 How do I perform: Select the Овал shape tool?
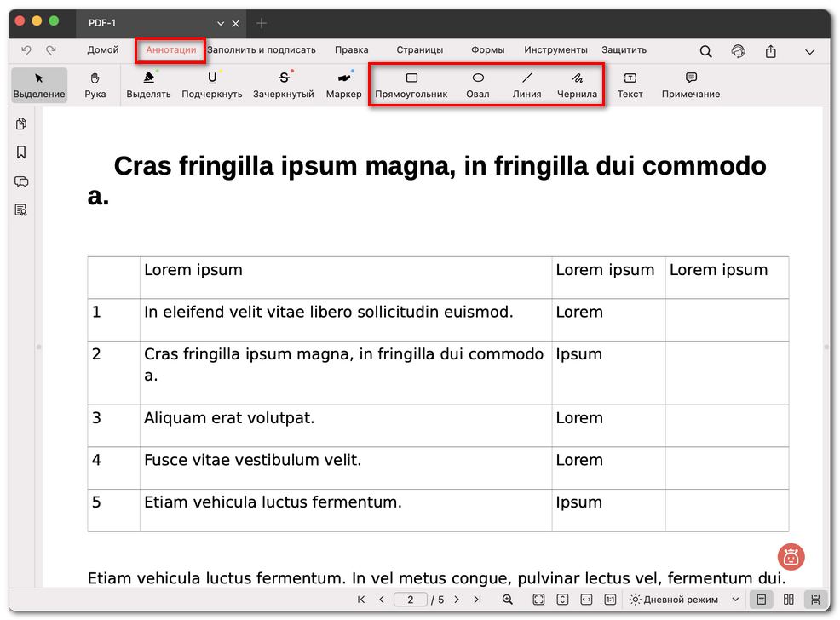478,84
